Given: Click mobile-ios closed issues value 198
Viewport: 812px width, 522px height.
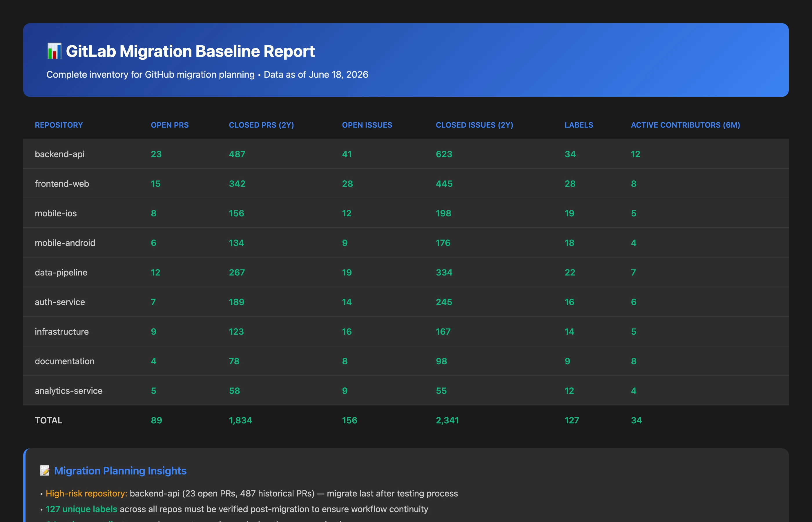Looking at the screenshot, I should coord(443,213).
